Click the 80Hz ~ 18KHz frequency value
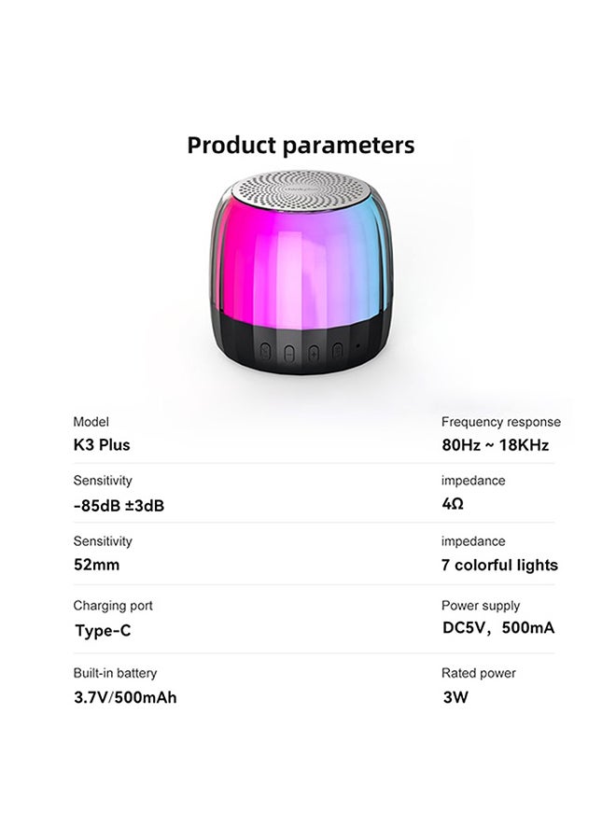 coord(496,444)
